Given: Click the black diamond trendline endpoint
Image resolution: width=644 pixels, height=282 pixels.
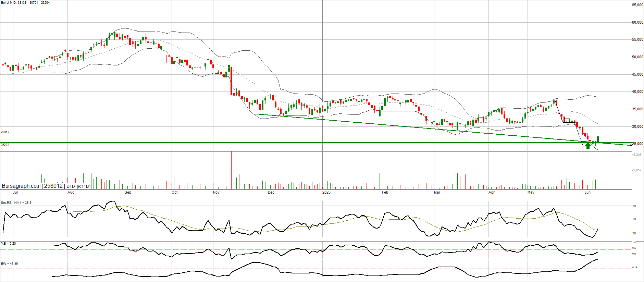Looking at the screenshot, I should pyautogui.click(x=631, y=145).
